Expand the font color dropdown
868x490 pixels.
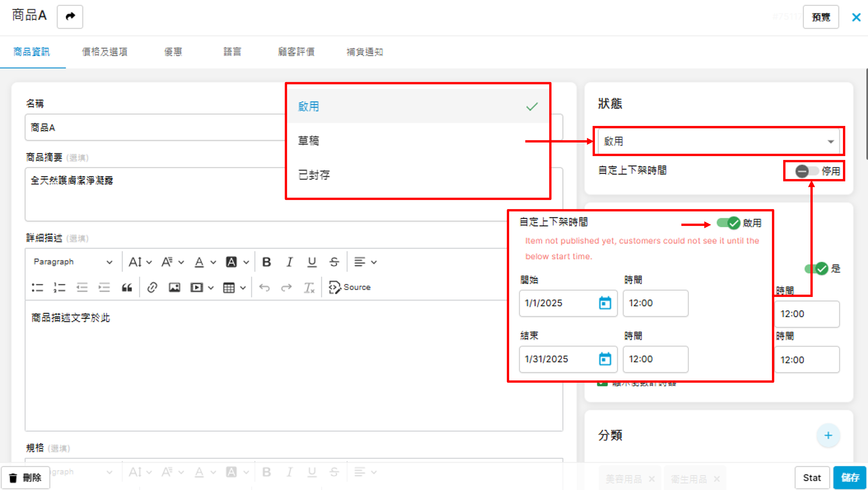(213, 262)
